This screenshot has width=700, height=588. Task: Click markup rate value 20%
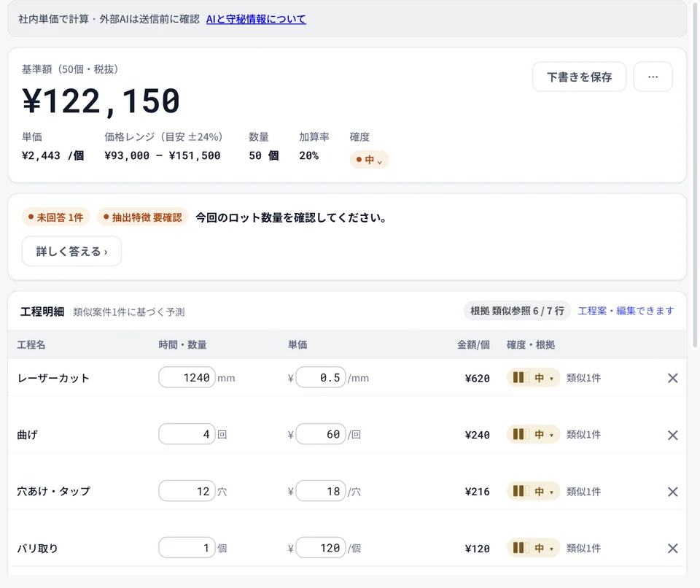tap(309, 155)
